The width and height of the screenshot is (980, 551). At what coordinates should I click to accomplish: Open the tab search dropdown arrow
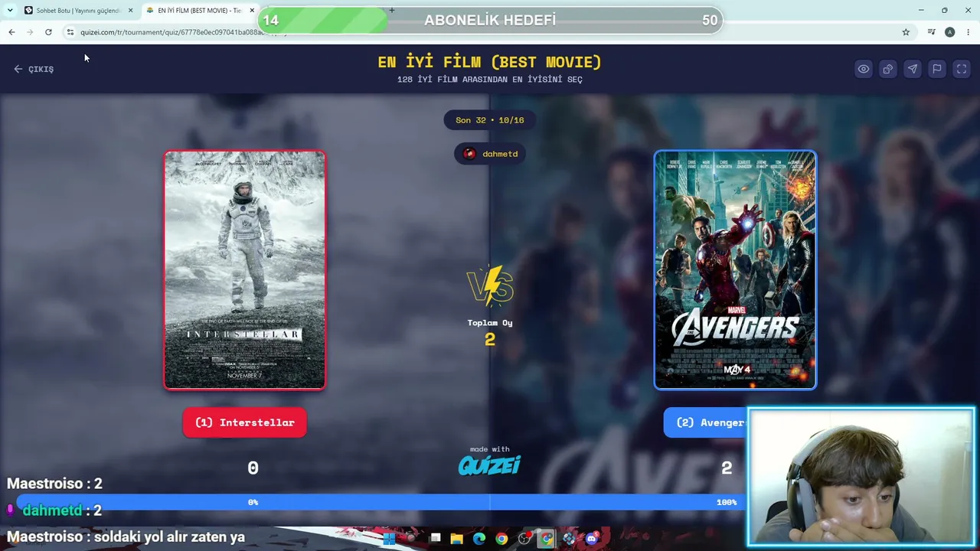point(9,10)
